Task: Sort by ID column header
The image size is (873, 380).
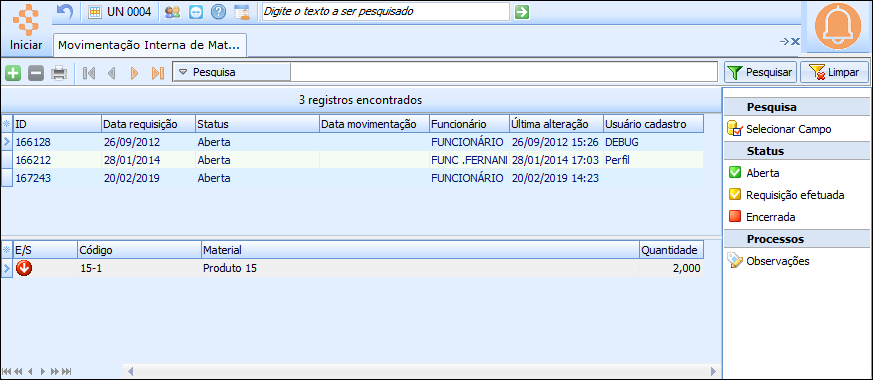Action: (57, 124)
